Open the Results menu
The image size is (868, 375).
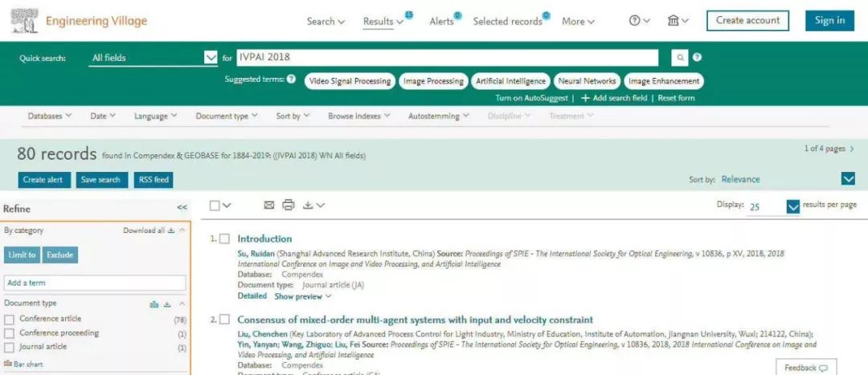click(x=383, y=22)
